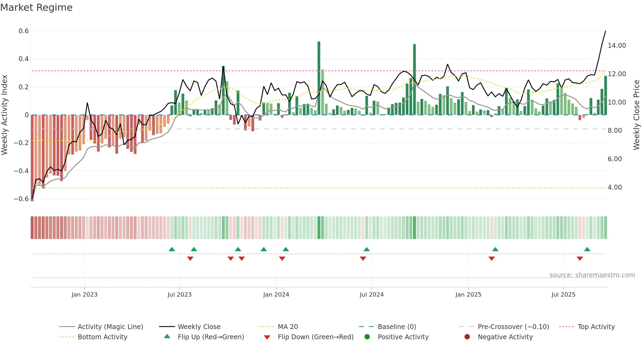Click the Weekly Activity Index axis label

coord(5,115)
